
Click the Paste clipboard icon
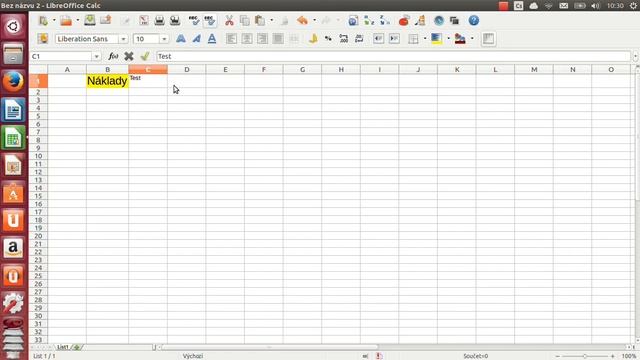tap(260, 20)
